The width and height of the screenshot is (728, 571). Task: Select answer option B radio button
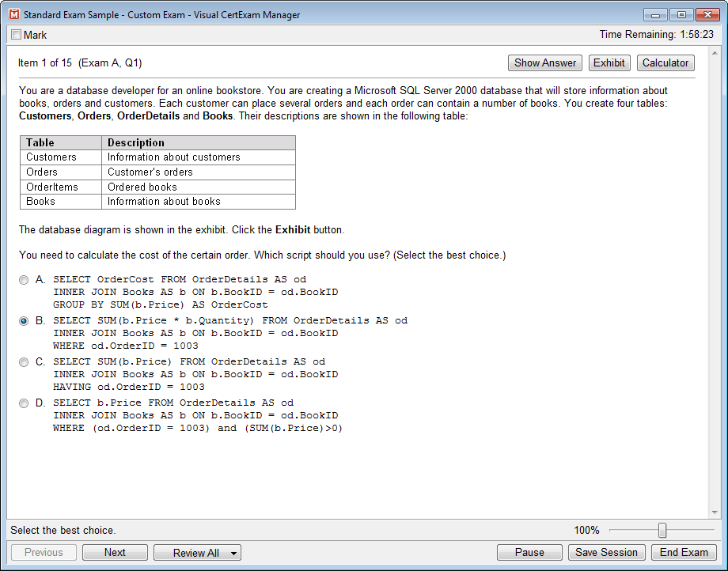pos(24,321)
